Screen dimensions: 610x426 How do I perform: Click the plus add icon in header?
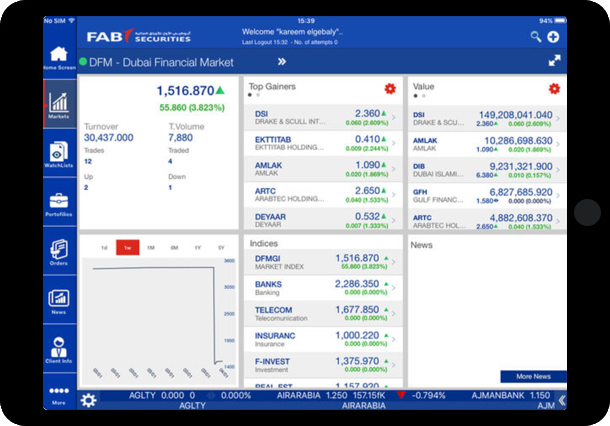tap(553, 37)
